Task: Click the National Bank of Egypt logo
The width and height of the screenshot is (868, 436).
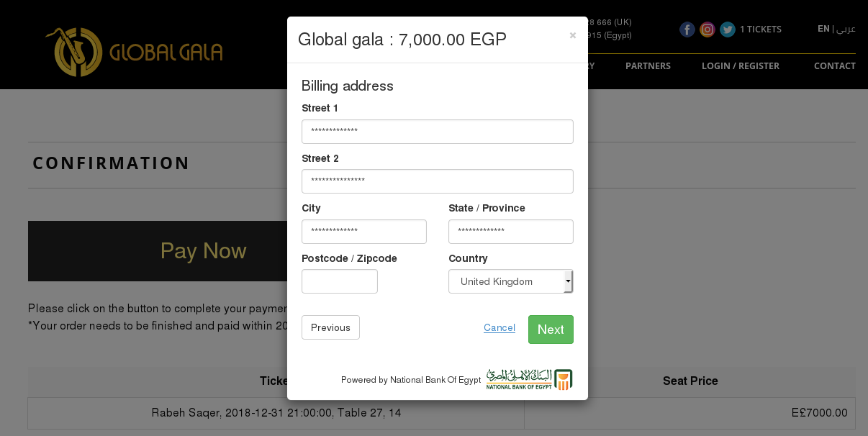Action: [x=529, y=379]
